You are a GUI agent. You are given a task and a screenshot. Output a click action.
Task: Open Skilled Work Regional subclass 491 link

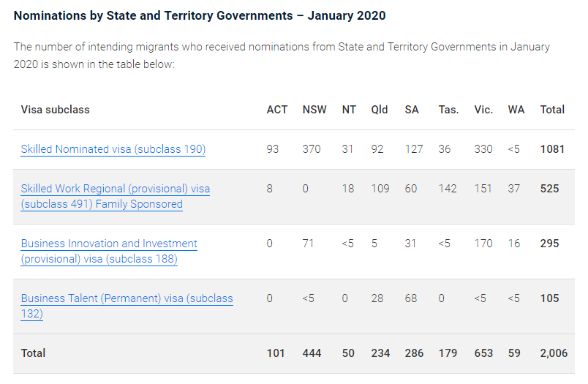(x=115, y=189)
